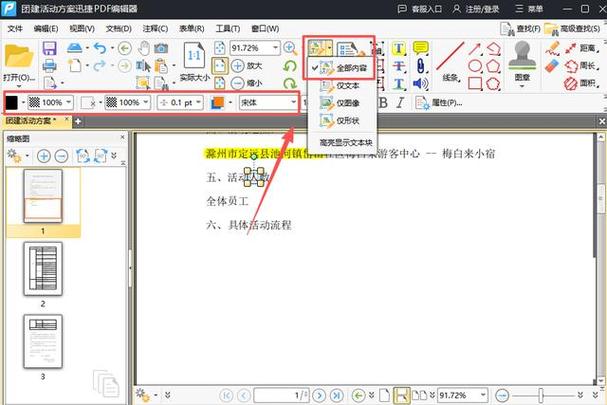Select the line drawing tool 线条
This screenshot has height=405, width=607.
450,62
